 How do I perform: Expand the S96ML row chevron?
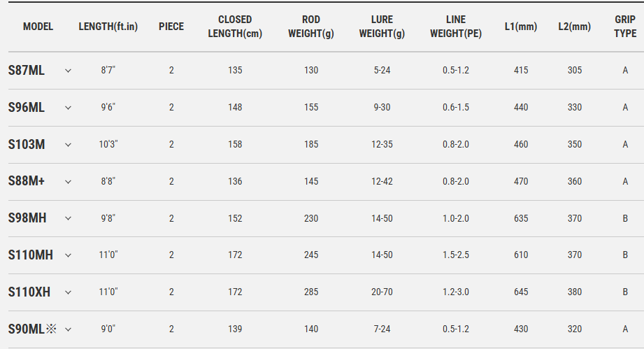(x=68, y=108)
